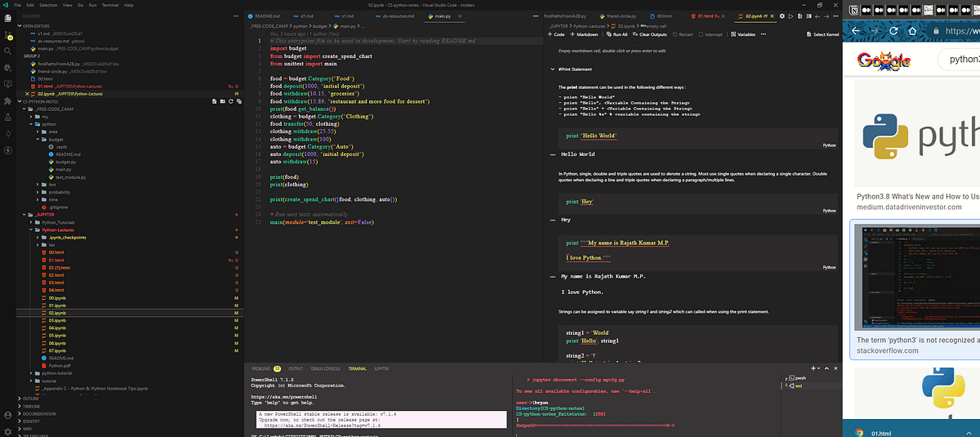The image size is (980, 437).
Task: Collapse the budget folder in explorer
Action: click(55, 140)
